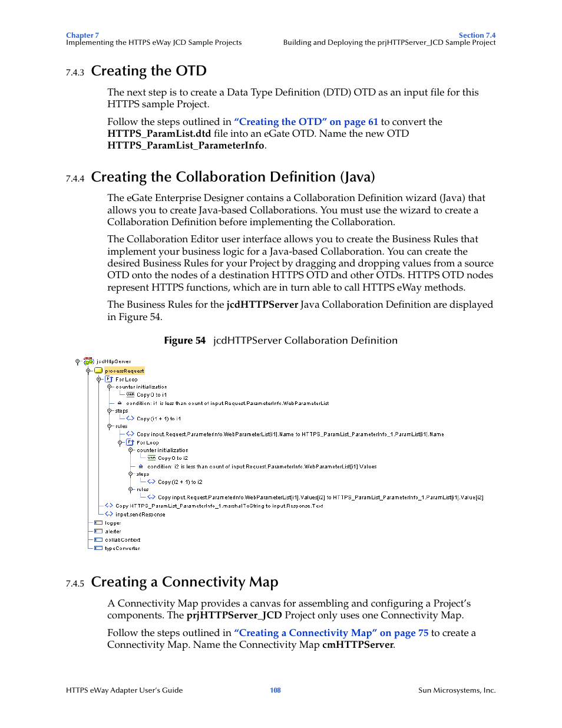Click rule icon beside Value[i2] copy rule
Image resolution: width=562 pixels, height=728 pixels.
151,497
